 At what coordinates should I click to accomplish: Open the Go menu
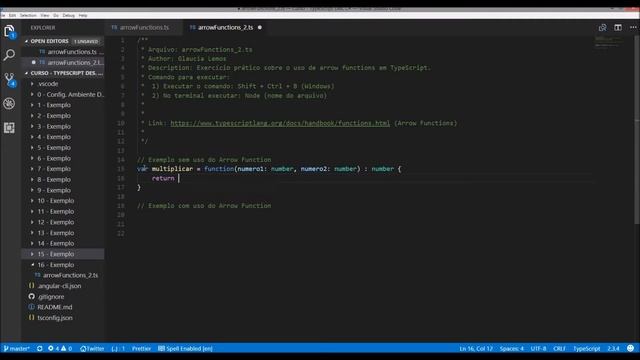pos(56,15)
